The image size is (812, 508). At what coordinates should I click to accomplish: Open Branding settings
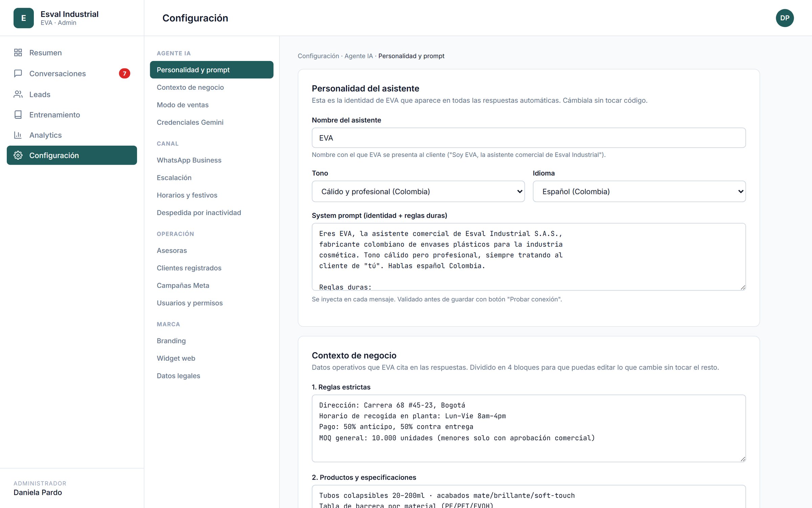211,341
